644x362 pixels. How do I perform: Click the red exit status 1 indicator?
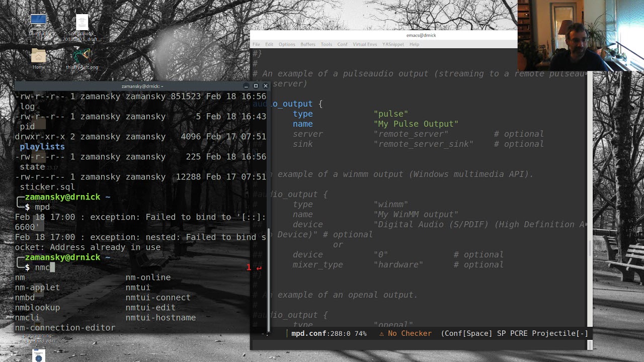point(249,267)
